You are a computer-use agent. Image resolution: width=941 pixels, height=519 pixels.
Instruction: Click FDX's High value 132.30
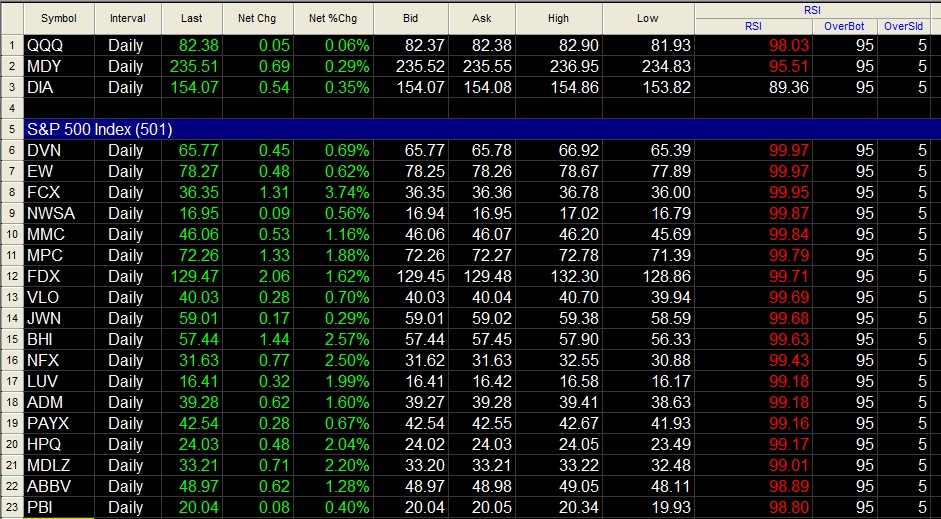click(574, 276)
